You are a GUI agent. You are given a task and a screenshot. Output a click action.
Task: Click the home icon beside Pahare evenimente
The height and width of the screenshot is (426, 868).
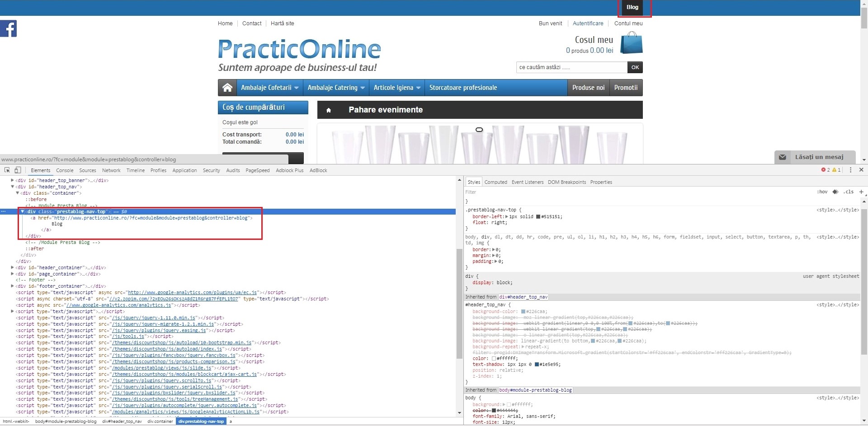(x=329, y=110)
